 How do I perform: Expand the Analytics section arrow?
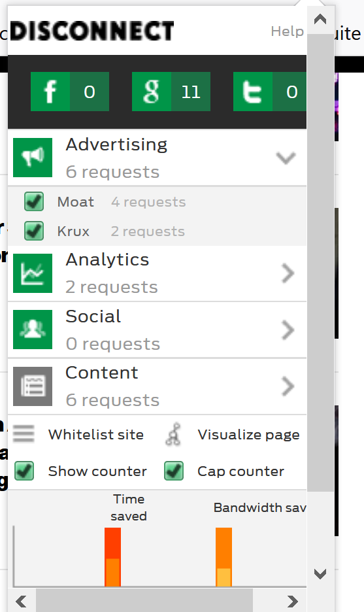(x=288, y=273)
